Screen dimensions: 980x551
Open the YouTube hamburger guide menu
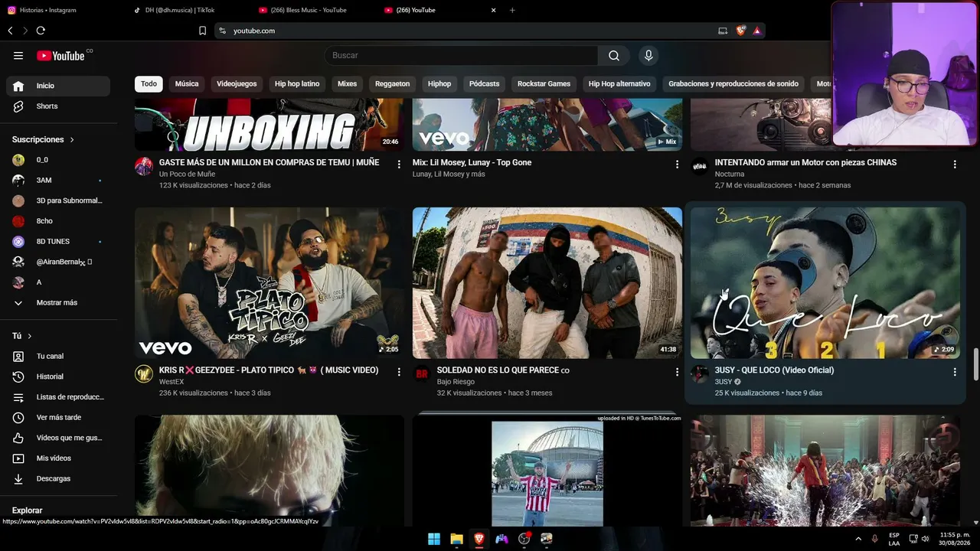click(18, 56)
